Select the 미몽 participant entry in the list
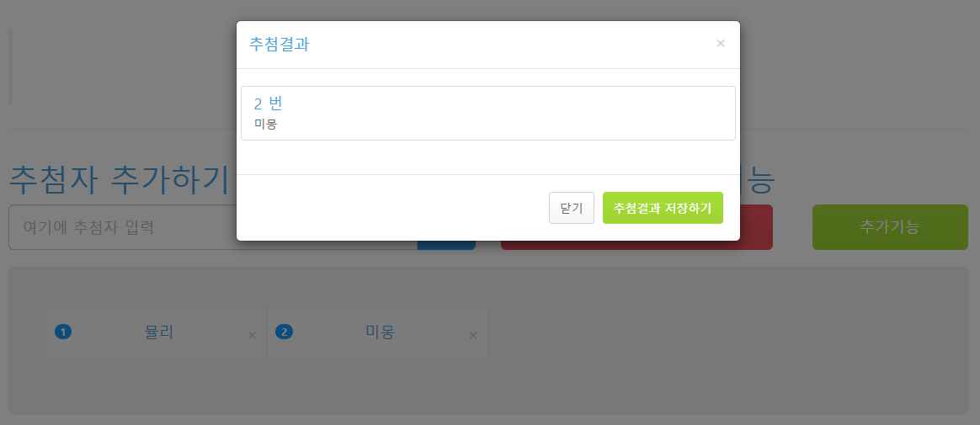This screenshot has height=425, width=980. pos(377,332)
